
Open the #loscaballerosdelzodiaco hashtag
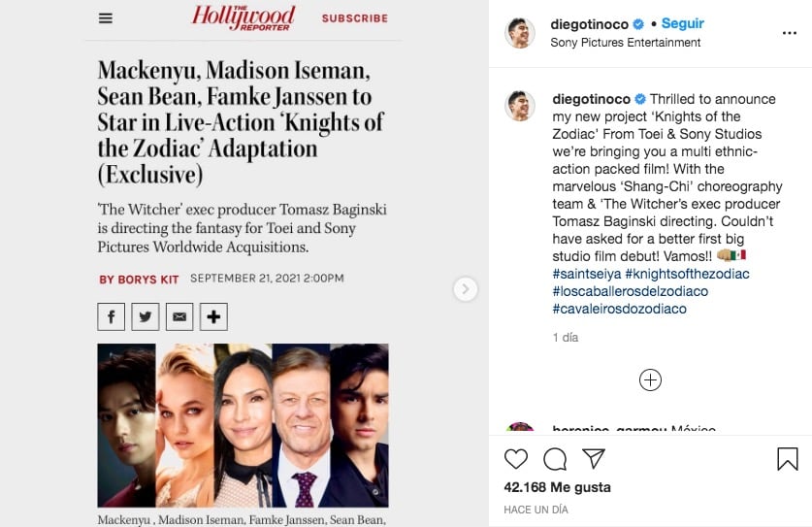pyautogui.click(x=631, y=291)
